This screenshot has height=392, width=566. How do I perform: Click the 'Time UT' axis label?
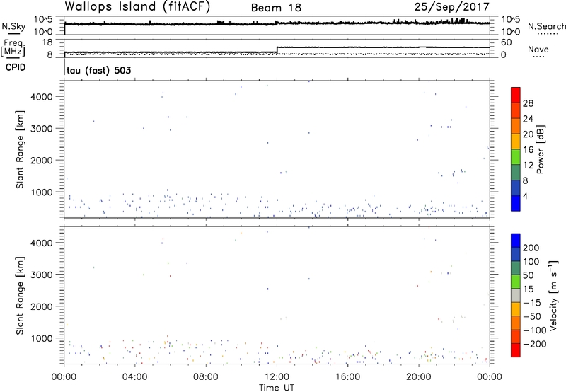[277, 387]
